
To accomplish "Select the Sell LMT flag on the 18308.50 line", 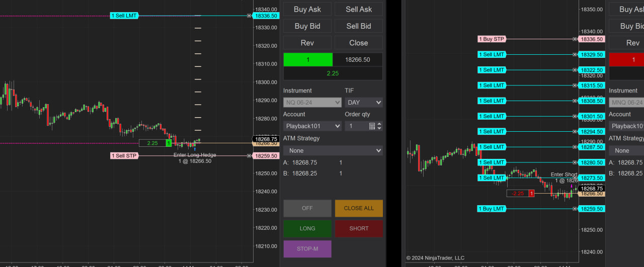I will coord(491,101).
